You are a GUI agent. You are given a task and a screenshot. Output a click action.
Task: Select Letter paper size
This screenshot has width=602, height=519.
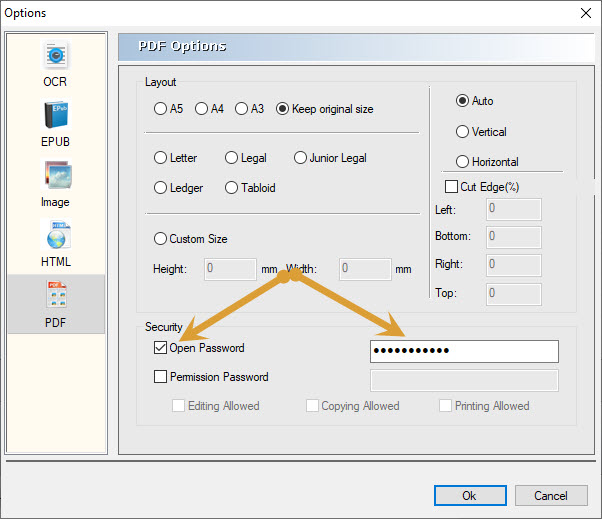coord(160,158)
